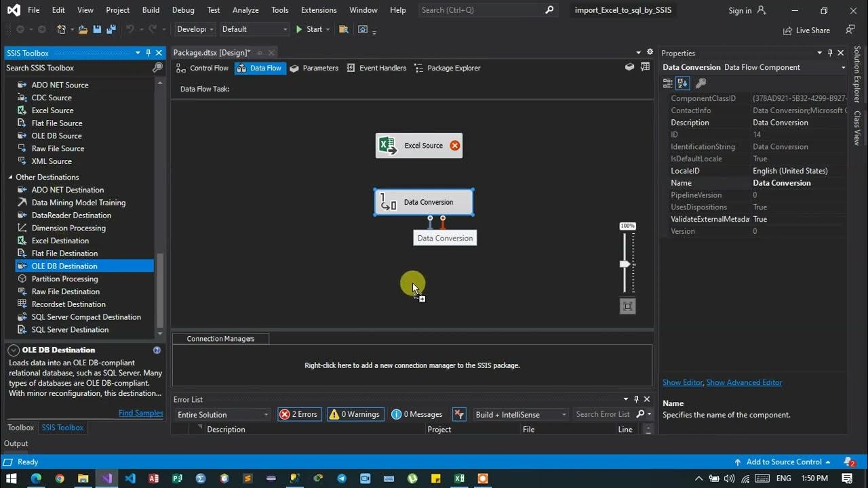Viewport: 868px width, 488px height.
Task: Switch to the Toolbox bottom tab
Action: (20, 428)
